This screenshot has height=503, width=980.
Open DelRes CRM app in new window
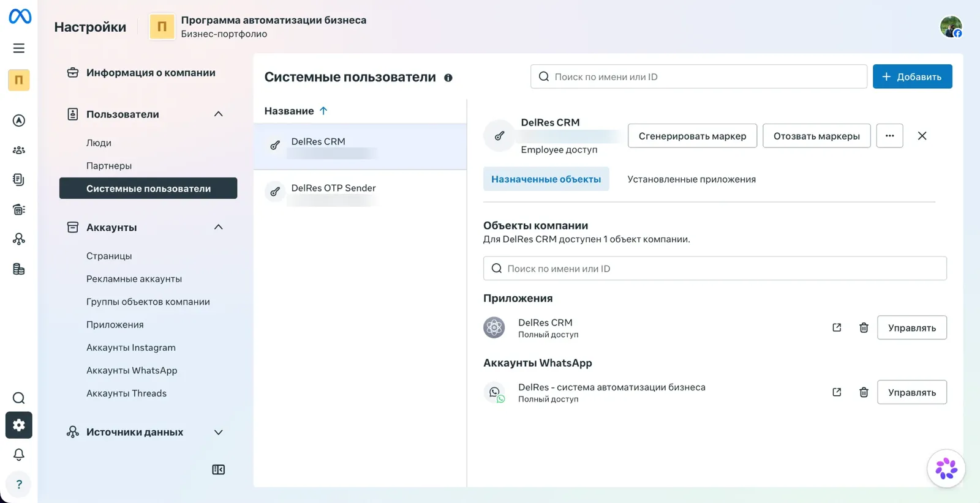click(837, 327)
